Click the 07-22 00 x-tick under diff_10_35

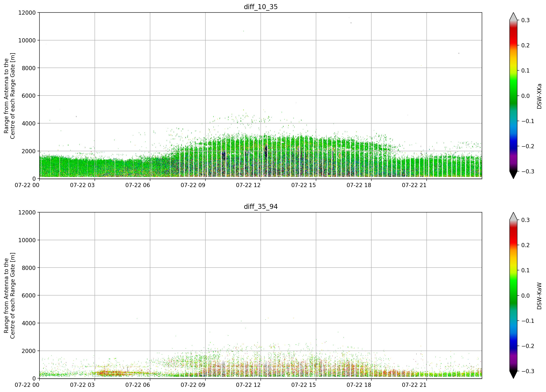pyautogui.click(x=27, y=185)
